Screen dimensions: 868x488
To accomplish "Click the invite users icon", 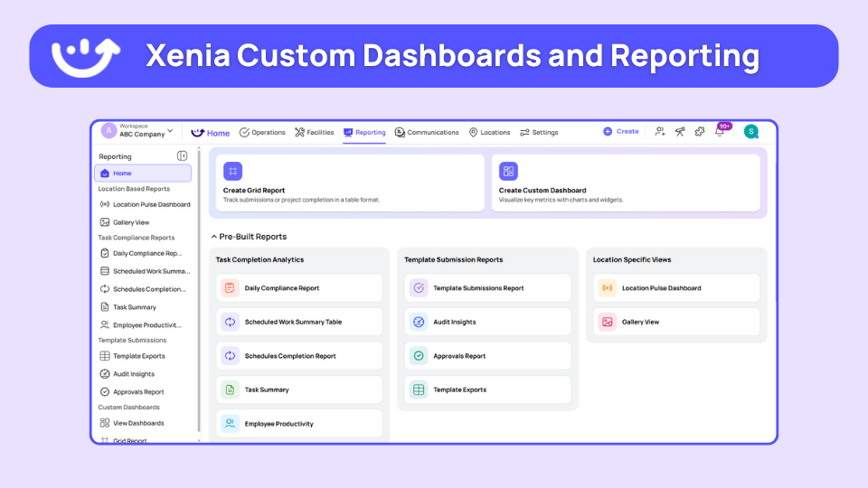I will click(660, 132).
